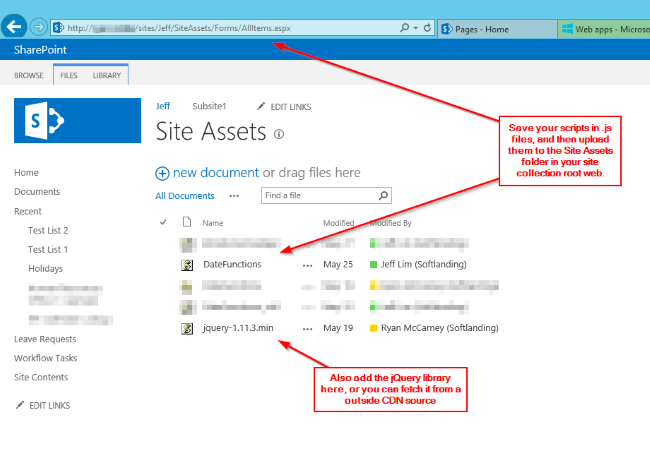Click the top EDIT LINKS pencil icon

[261, 107]
